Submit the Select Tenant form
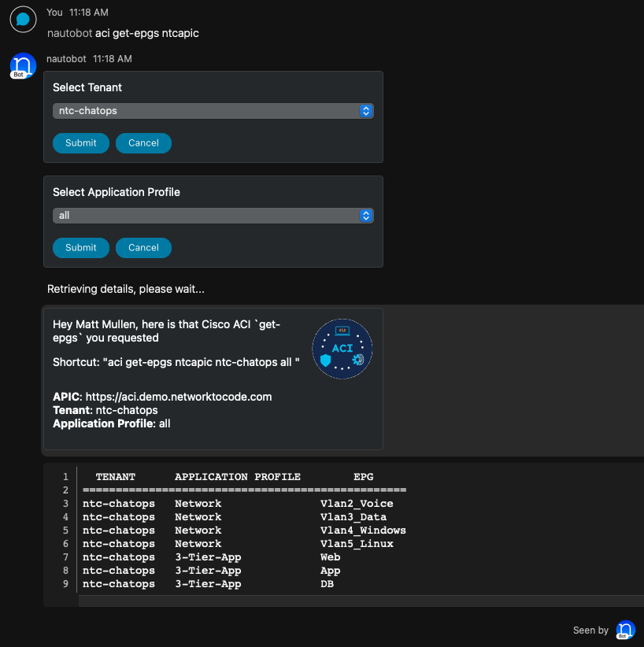The height and width of the screenshot is (647, 644). (81, 143)
